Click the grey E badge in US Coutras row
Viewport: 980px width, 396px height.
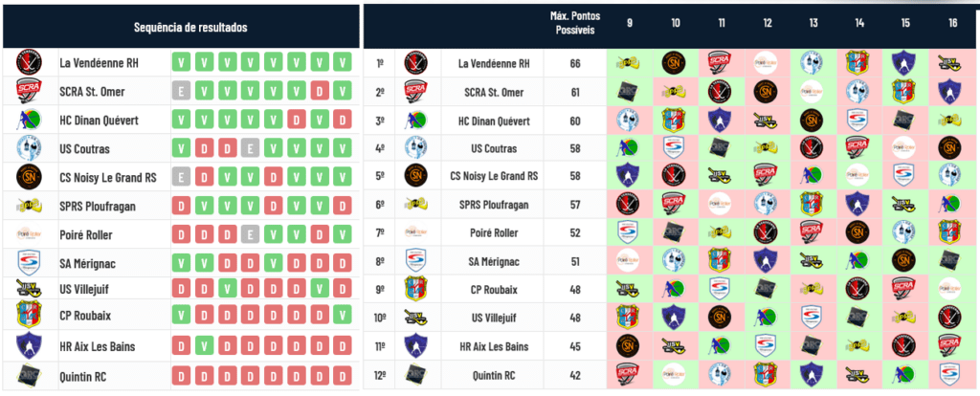250,149
